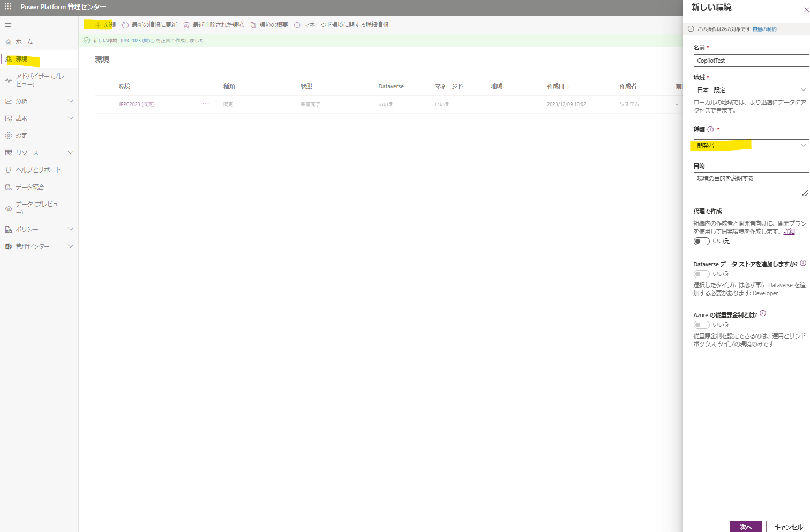810x532 pixels.
Task: Click info icon beside Azure の従量課金制とは
Action: [763, 313]
